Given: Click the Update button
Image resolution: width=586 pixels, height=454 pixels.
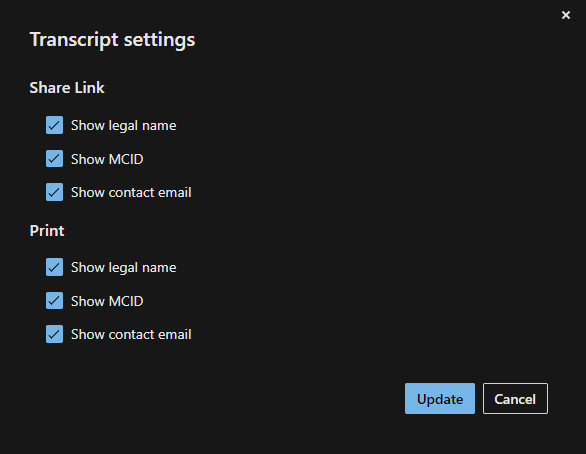Looking at the screenshot, I should tap(440, 398).
